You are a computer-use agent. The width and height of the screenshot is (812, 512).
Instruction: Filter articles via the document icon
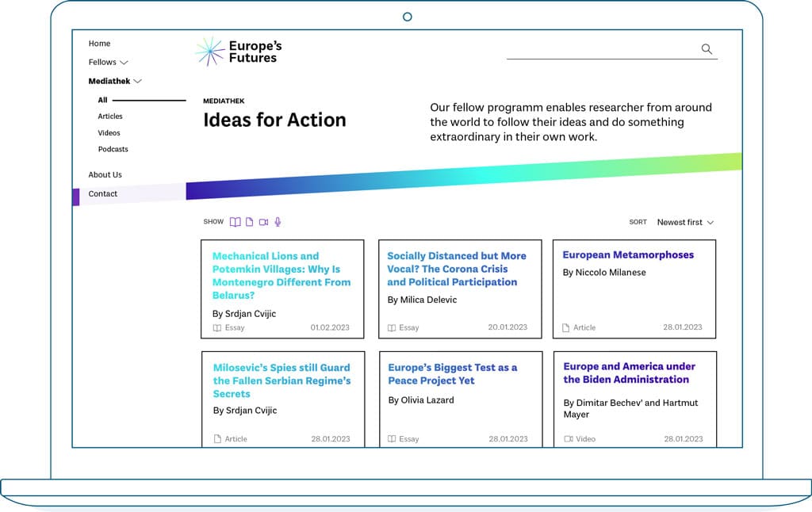tap(249, 222)
